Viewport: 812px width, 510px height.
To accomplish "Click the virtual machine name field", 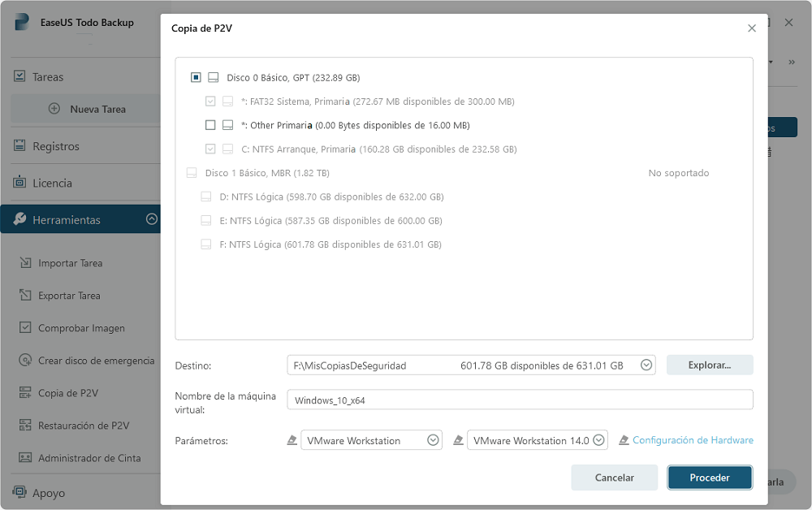I will [x=520, y=400].
